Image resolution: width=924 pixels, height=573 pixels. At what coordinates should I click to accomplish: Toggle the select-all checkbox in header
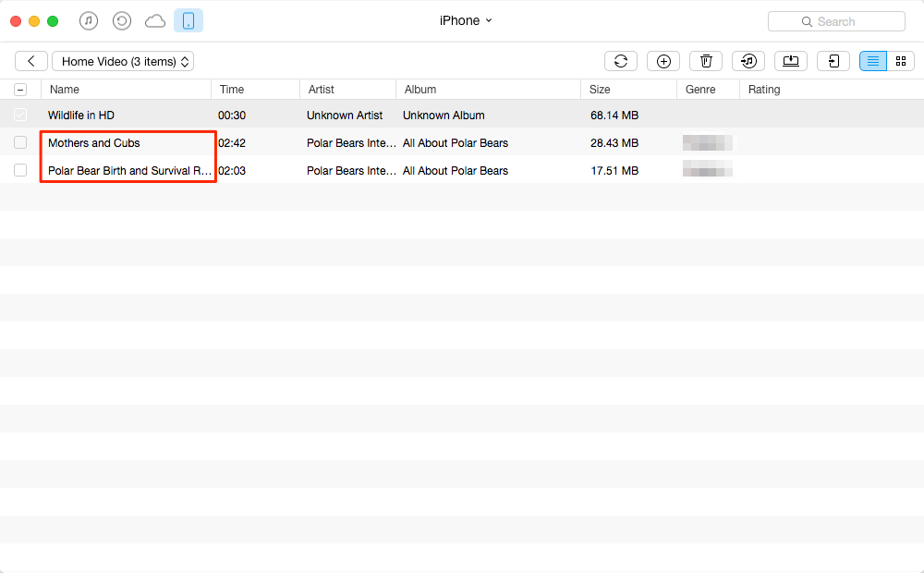20,90
